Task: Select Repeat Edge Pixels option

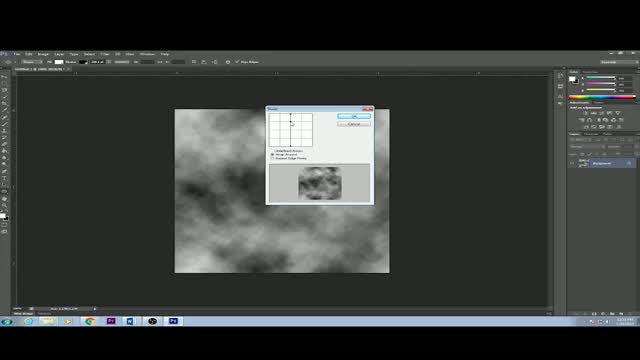Action: [273, 158]
